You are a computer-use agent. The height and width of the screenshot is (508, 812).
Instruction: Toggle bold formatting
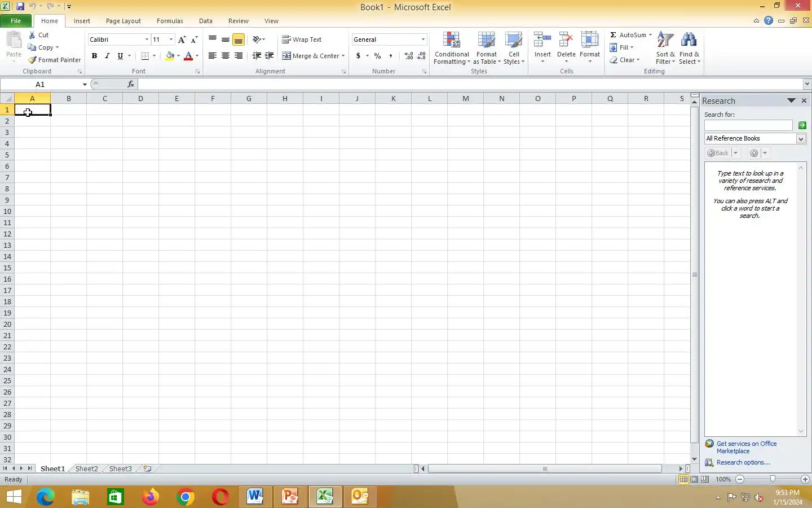94,56
